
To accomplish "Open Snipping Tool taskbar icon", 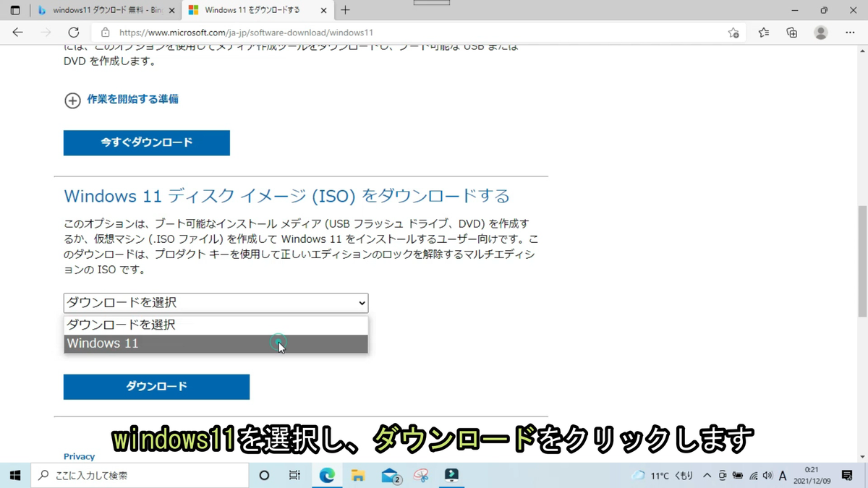I will click(421, 475).
